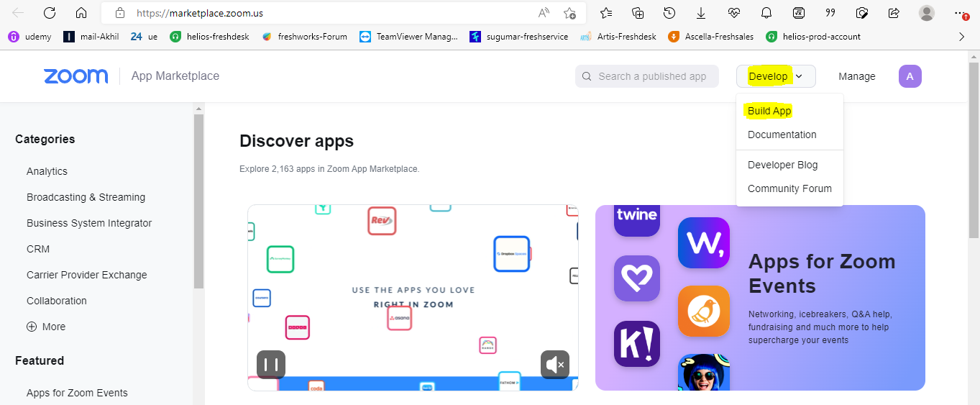980x405 pixels.
Task: Click the Categories sidebar heading
Action: coord(45,139)
